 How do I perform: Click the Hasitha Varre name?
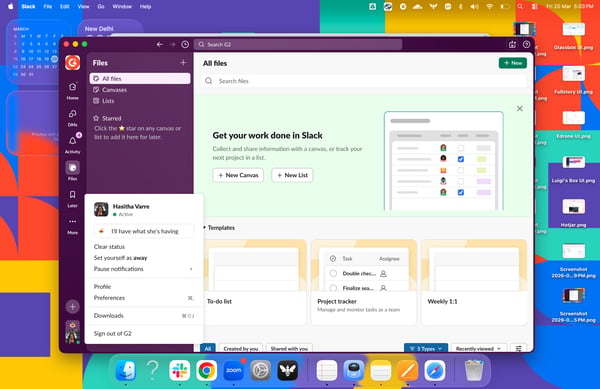coord(131,206)
